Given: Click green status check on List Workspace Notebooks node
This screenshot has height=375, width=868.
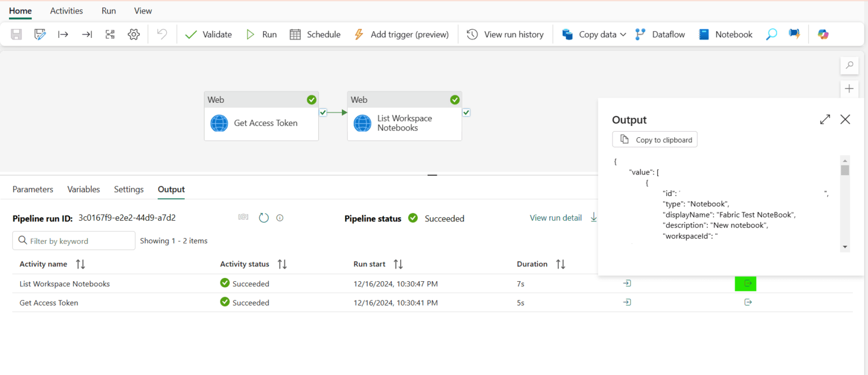Looking at the screenshot, I should click(x=455, y=100).
